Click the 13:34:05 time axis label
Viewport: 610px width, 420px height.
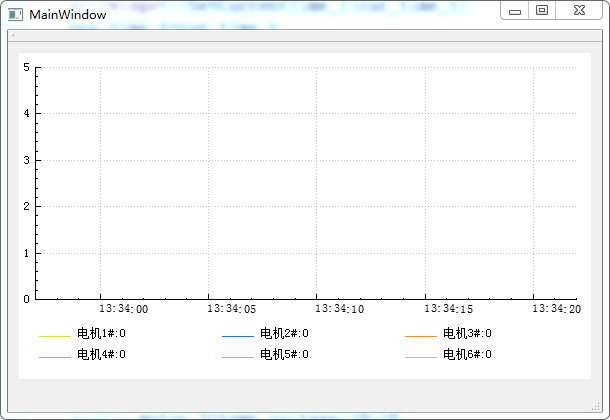231,309
